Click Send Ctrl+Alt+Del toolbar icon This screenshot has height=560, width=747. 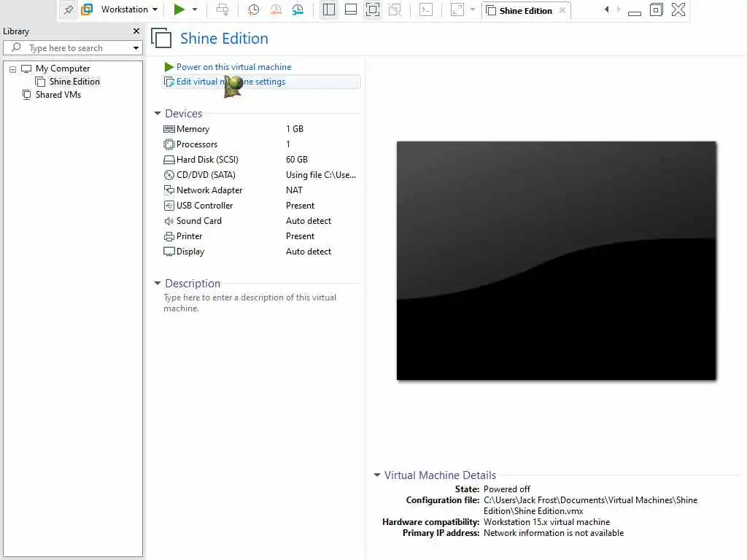(x=222, y=9)
